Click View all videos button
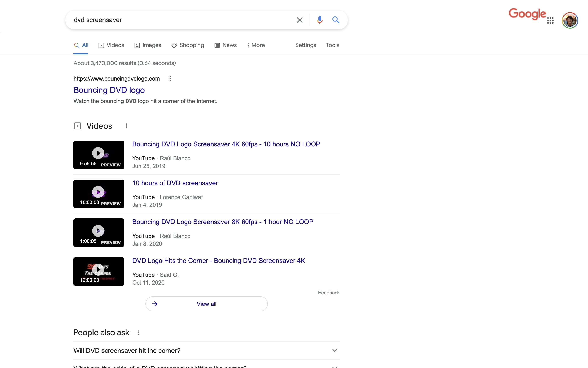The image size is (588, 368). point(207,304)
